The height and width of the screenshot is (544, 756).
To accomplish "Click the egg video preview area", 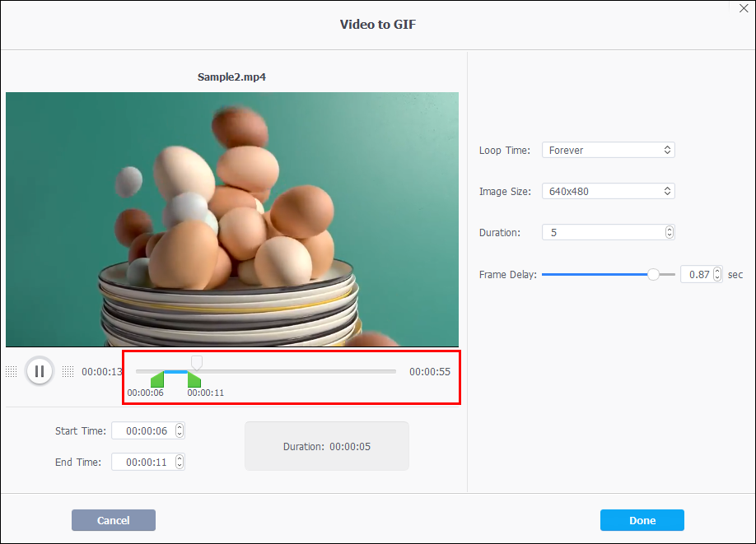I will click(232, 219).
